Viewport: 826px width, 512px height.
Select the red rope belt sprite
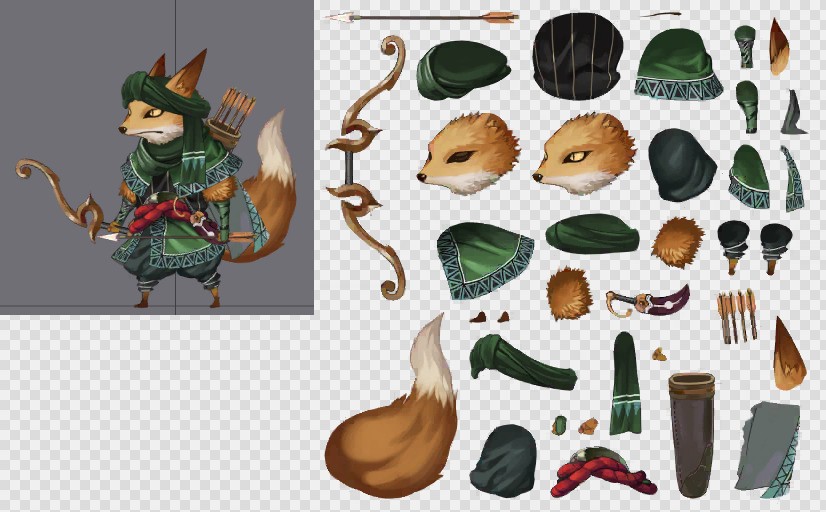pyautogui.click(x=600, y=472)
